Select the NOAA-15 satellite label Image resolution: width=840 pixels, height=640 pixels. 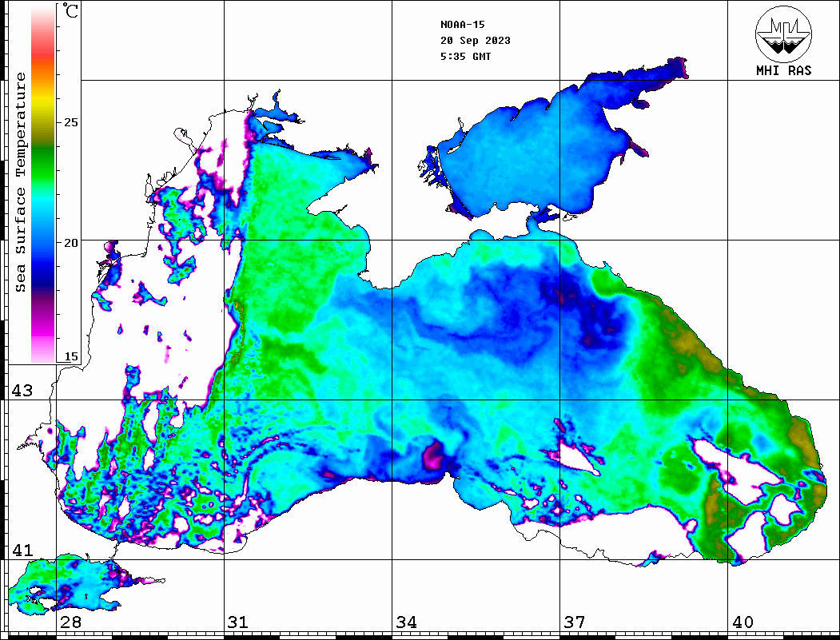462,25
